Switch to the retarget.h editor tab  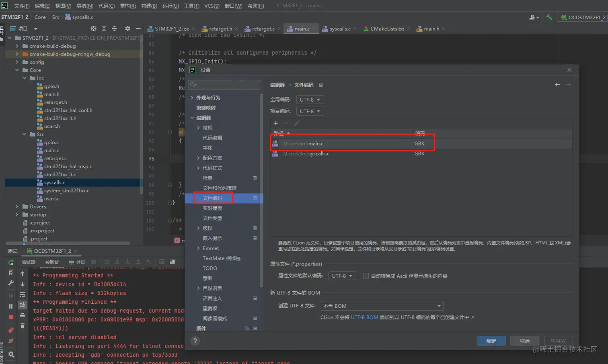pyautogui.click(x=220, y=29)
